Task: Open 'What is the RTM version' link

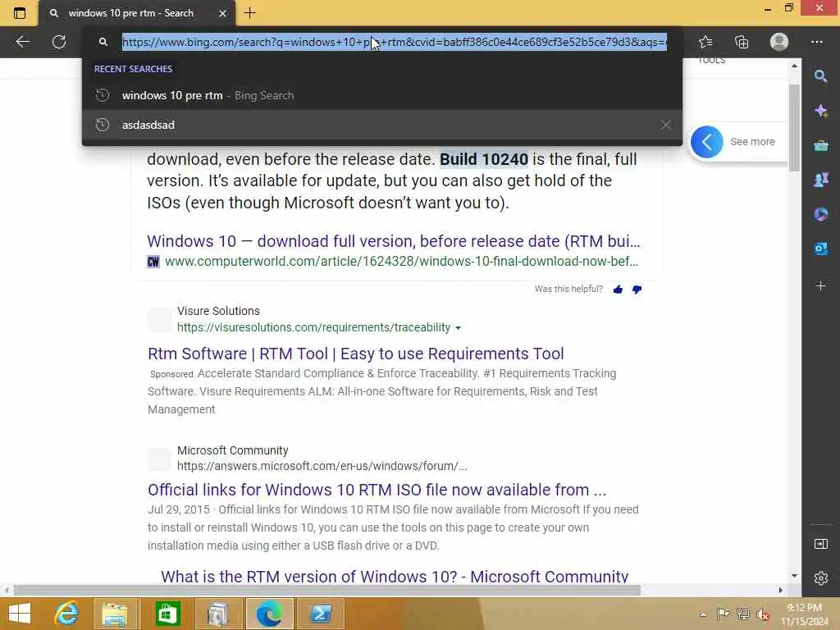Action: pyautogui.click(x=395, y=577)
